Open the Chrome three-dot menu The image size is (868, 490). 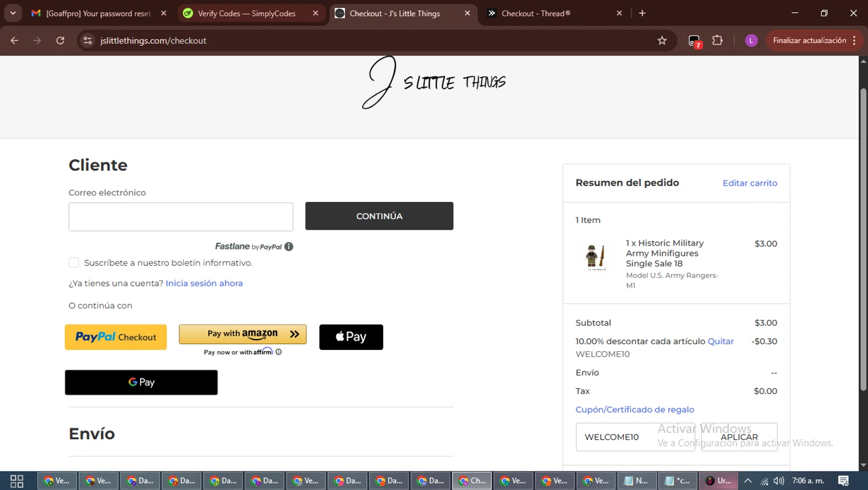click(855, 40)
